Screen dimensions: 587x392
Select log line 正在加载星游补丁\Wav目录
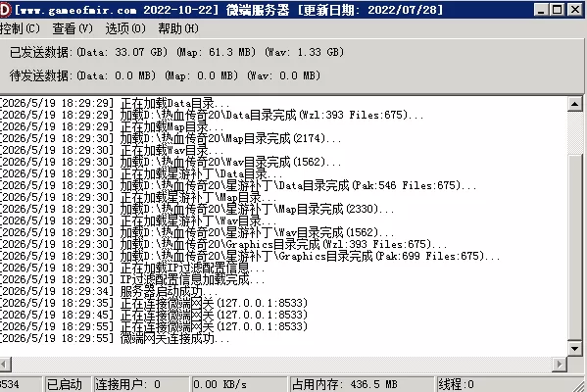coord(138,220)
